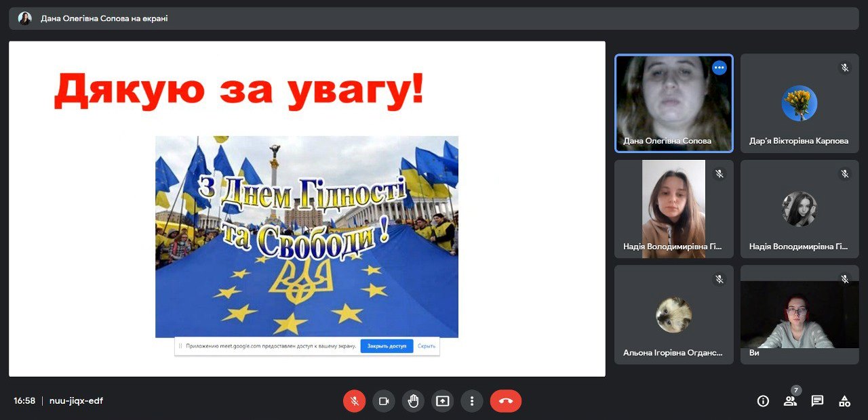Click the cat avatar of Альона Ігорівна
Viewport: 868px width, 420px height.
coord(674,315)
